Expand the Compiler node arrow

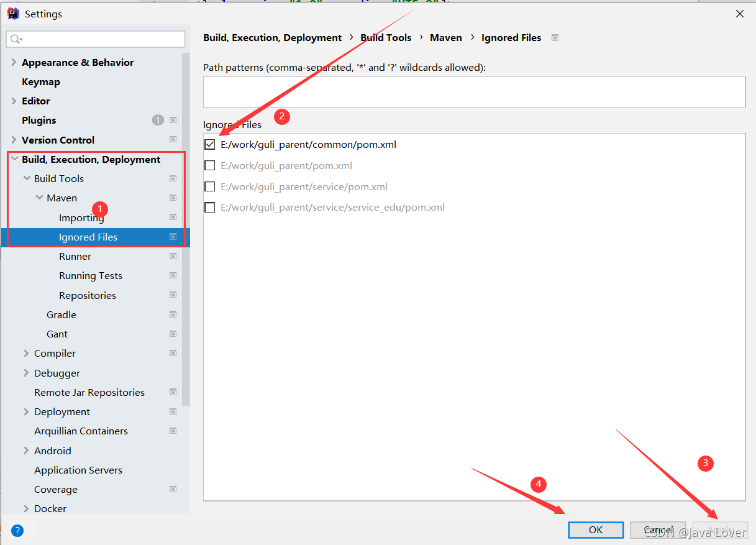[26, 353]
